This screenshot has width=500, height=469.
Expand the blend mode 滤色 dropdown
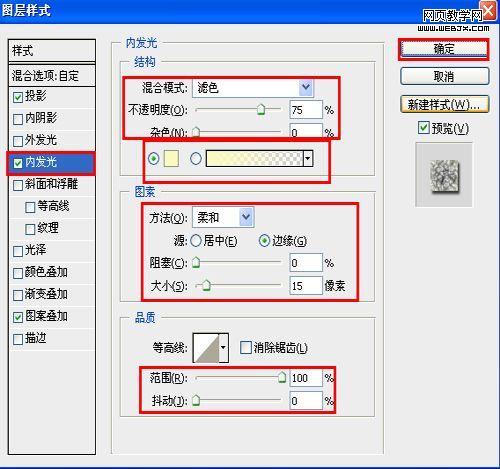(306, 88)
